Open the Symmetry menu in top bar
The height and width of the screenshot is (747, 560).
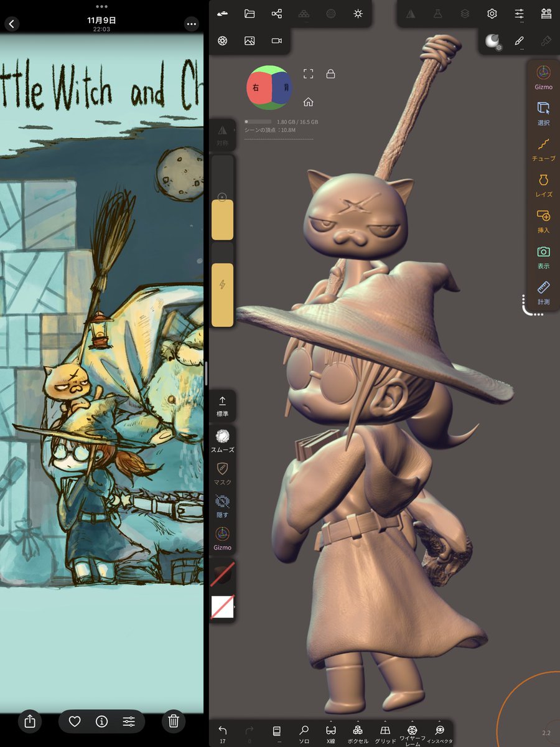(411, 14)
